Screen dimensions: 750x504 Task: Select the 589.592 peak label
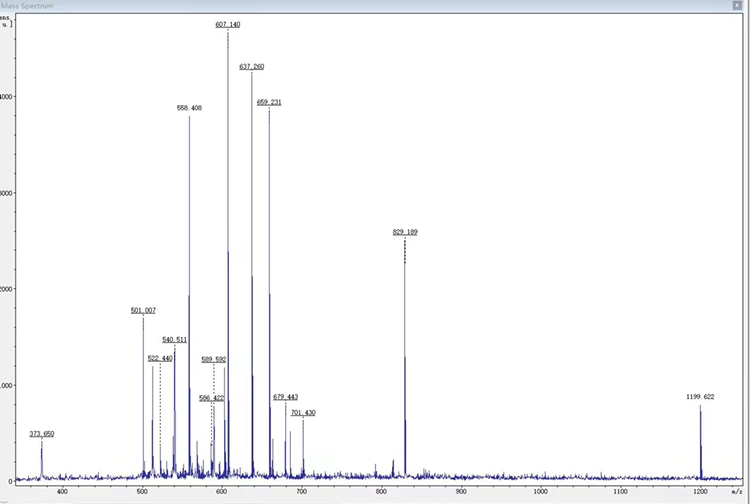[213, 359]
